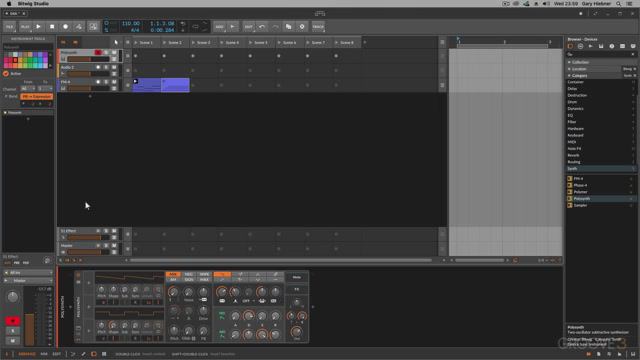
Task: Click the tempo value 110.00
Action: (131, 24)
